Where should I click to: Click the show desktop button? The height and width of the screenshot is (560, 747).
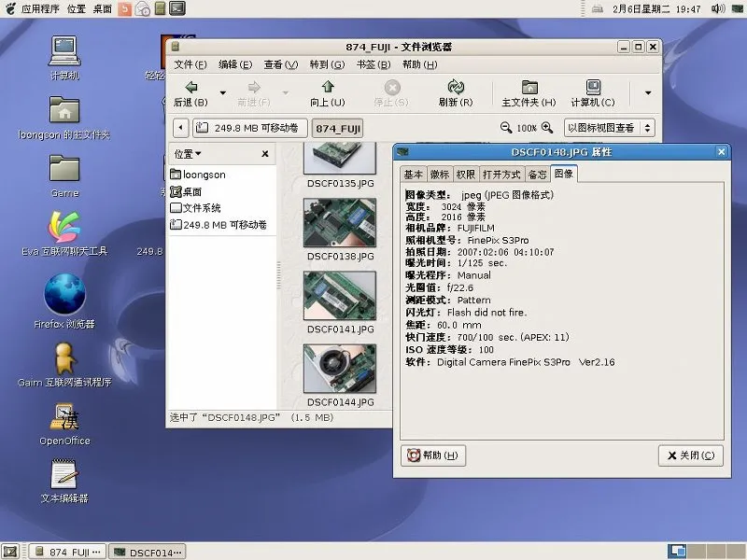point(9,552)
